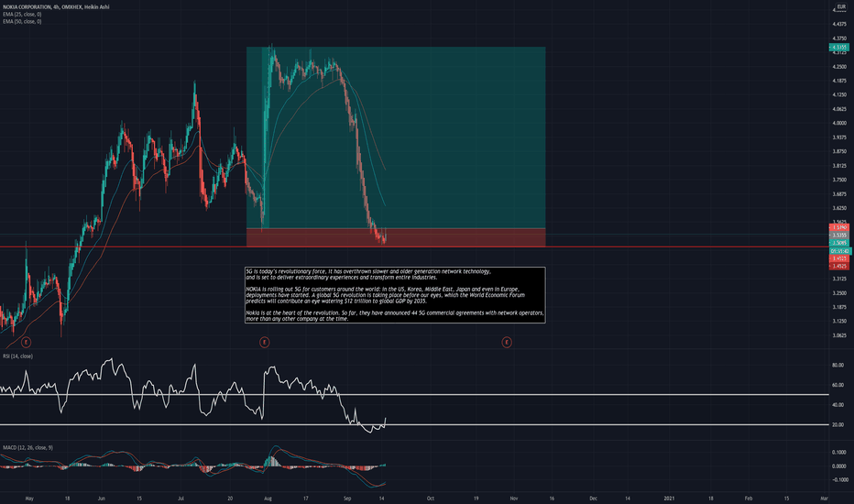Select the NOKIA CORPORATION chart title legend
This screenshot has width=854, height=504.
pos(56,7)
